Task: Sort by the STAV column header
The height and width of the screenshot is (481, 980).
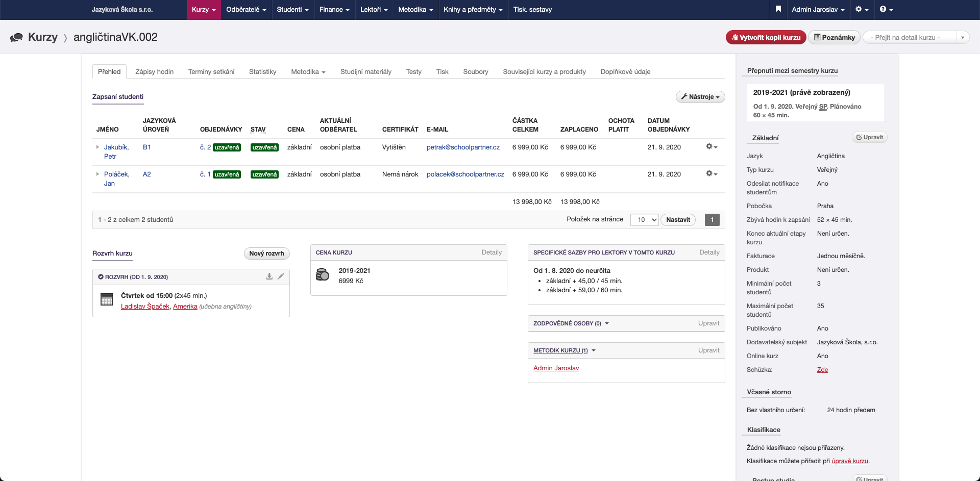Action: 258,130
